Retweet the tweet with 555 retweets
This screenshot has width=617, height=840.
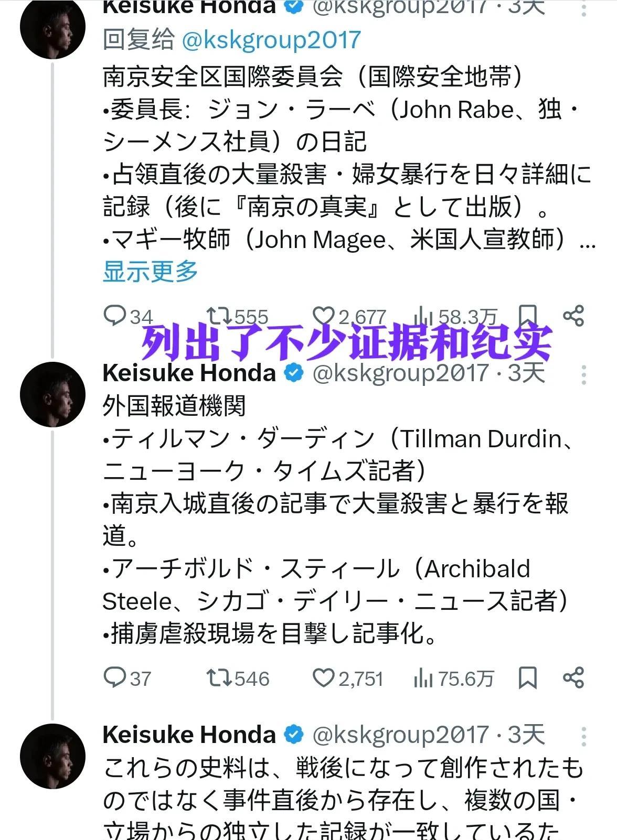[x=218, y=316]
